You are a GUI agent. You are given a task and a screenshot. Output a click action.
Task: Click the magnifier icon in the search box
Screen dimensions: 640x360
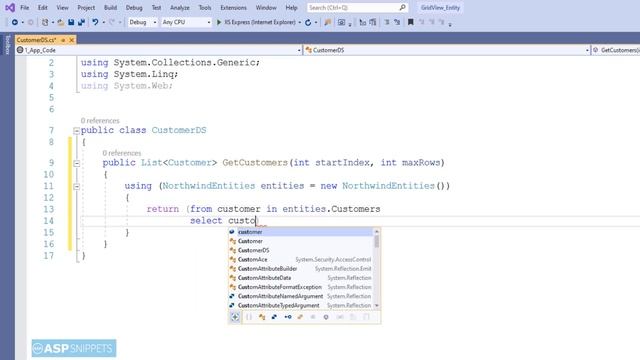402,7
